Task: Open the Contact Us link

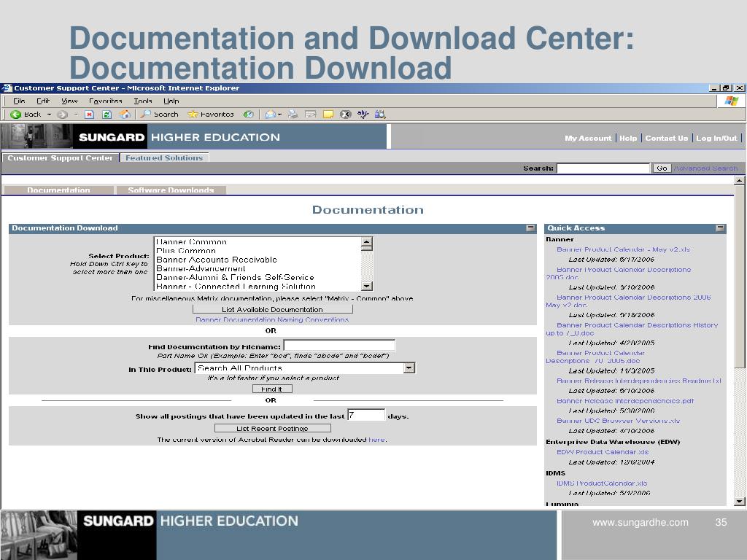Action: [x=667, y=138]
